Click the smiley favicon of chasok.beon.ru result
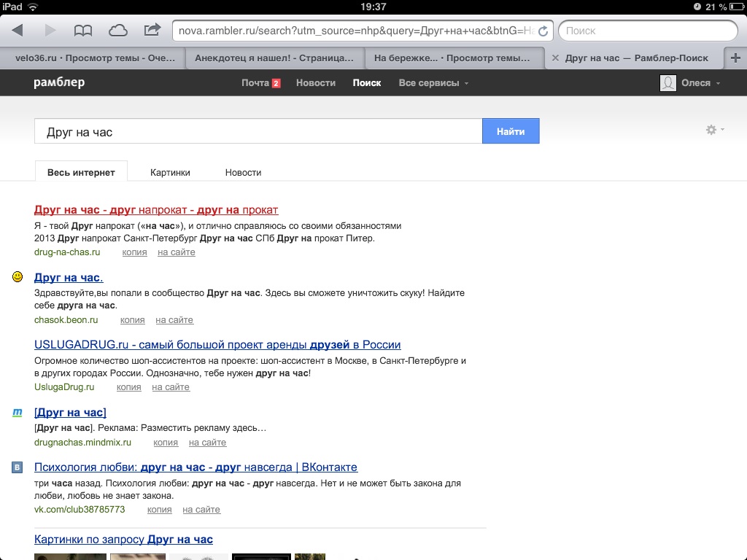This screenshot has width=747, height=560. (18, 276)
